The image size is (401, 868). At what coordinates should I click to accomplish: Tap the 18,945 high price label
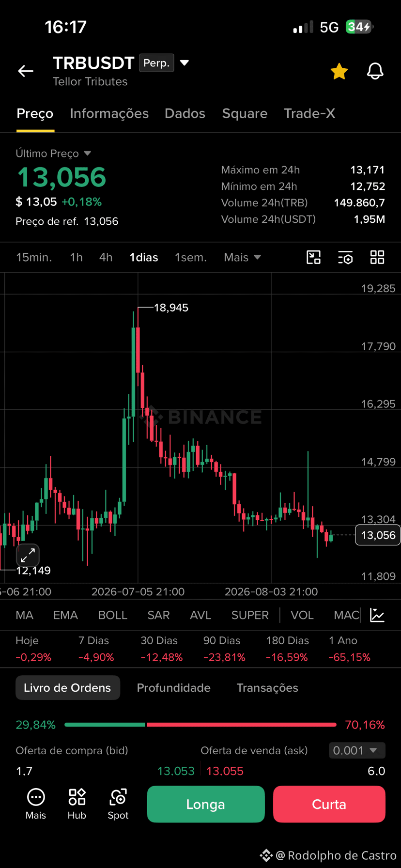171,308
